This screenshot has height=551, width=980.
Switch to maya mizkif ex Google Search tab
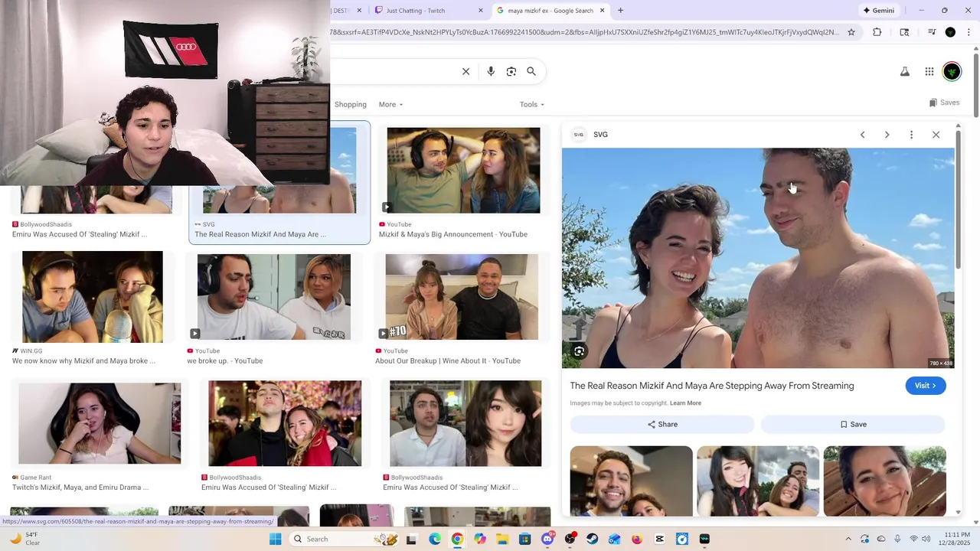(x=550, y=11)
